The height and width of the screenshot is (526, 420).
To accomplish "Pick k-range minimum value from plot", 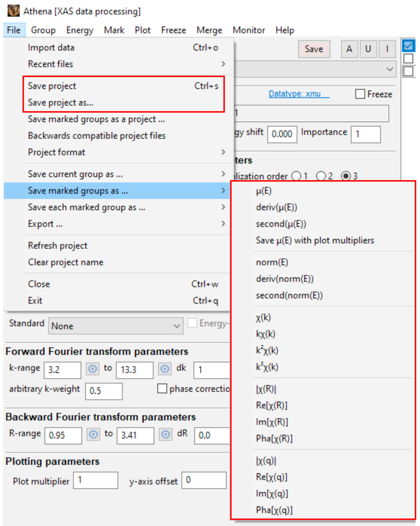I will pos(93,369).
